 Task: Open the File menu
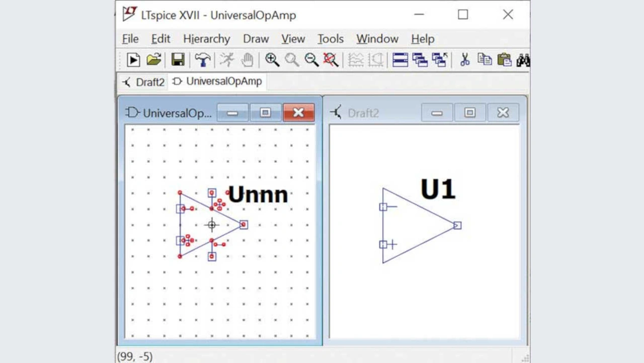click(130, 39)
